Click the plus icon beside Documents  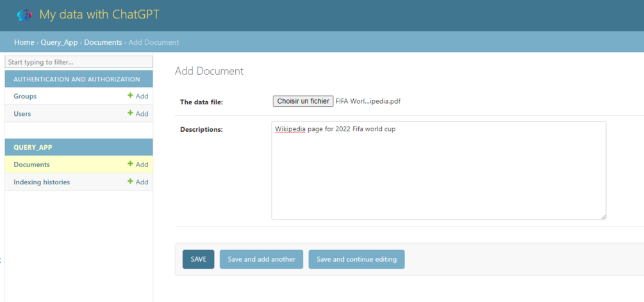click(130, 164)
